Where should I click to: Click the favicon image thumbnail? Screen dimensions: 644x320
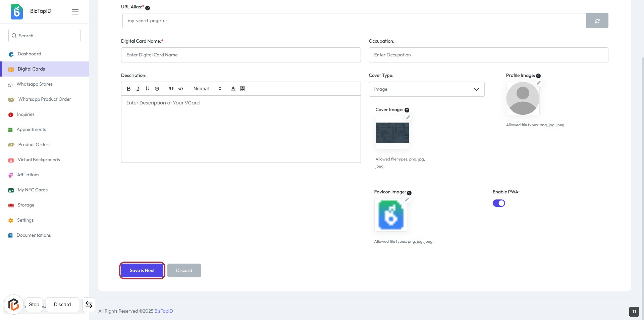391,215
